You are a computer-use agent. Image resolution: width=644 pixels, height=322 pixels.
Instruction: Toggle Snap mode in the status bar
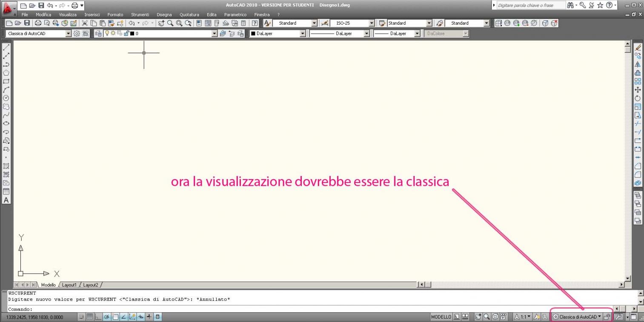[x=80, y=316]
